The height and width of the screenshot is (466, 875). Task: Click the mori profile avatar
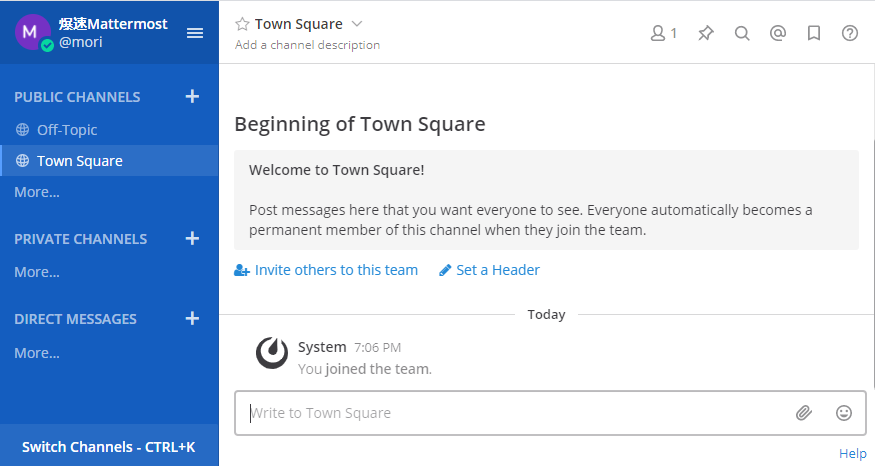32,32
